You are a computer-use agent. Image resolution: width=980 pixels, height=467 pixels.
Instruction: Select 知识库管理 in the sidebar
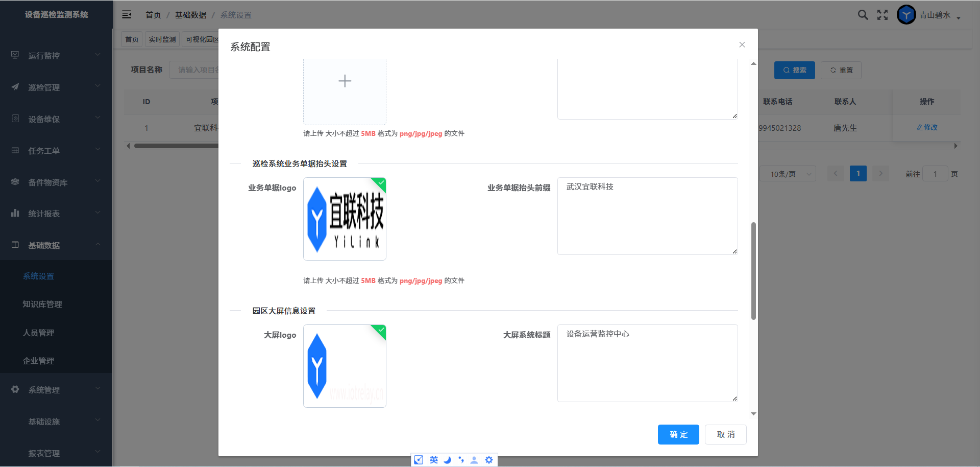[x=42, y=304]
